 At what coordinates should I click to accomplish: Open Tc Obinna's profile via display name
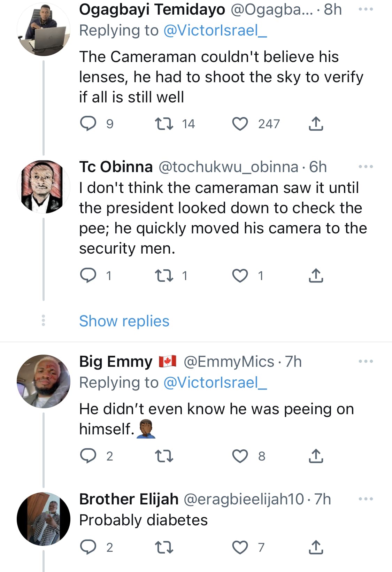[x=116, y=167]
